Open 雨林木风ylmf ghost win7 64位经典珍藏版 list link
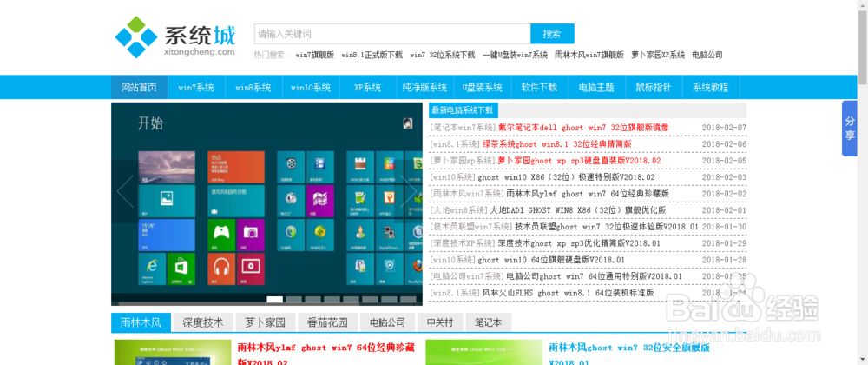Image resolution: width=868 pixels, height=365 pixels. pos(588,194)
